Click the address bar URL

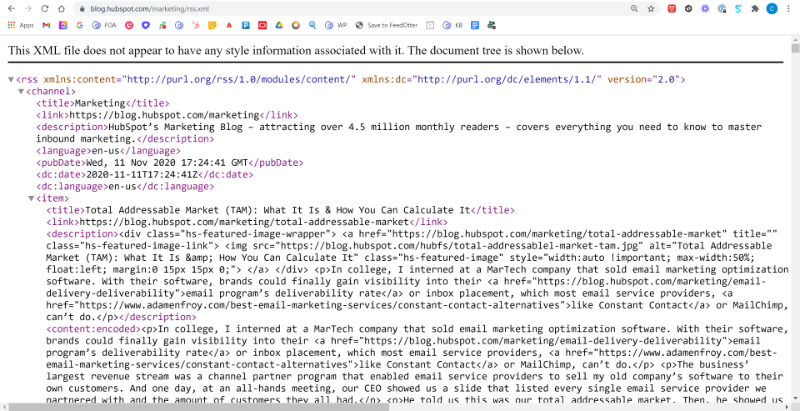coord(149,9)
